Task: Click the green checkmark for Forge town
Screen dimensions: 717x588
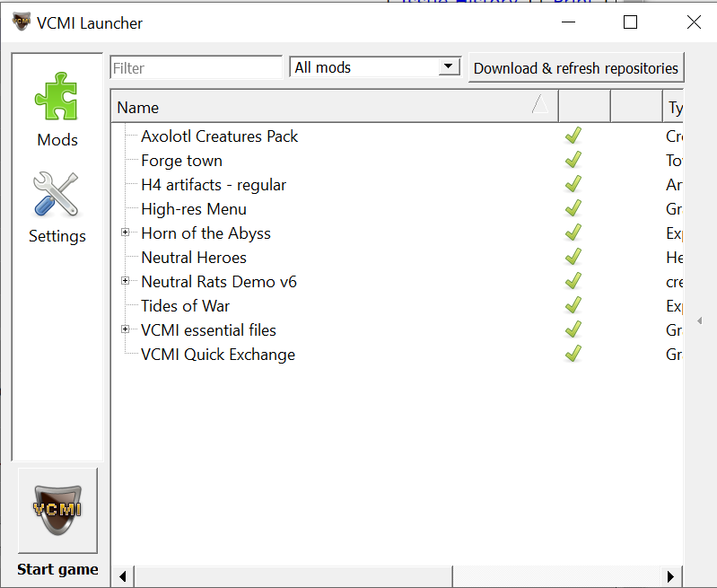Action: (x=573, y=161)
